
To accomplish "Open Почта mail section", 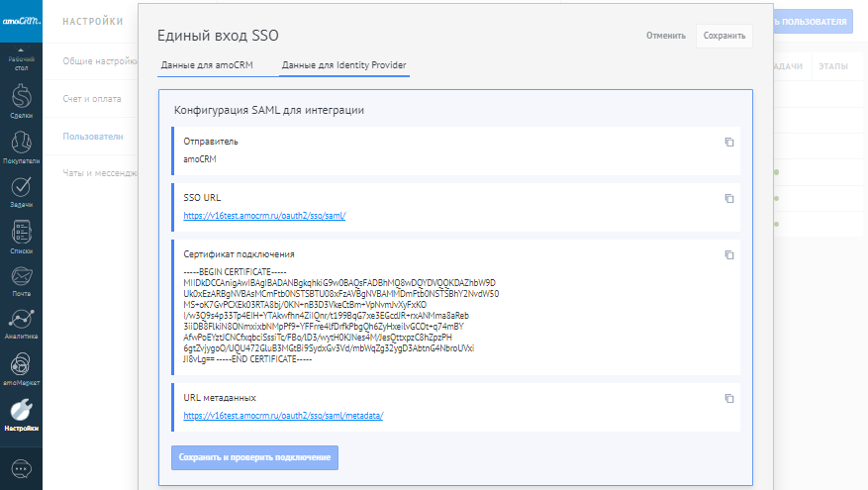I will click(21, 280).
